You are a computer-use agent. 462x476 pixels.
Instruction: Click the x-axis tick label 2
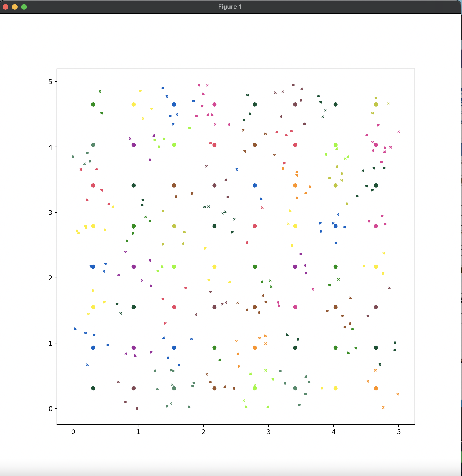[x=203, y=432]
